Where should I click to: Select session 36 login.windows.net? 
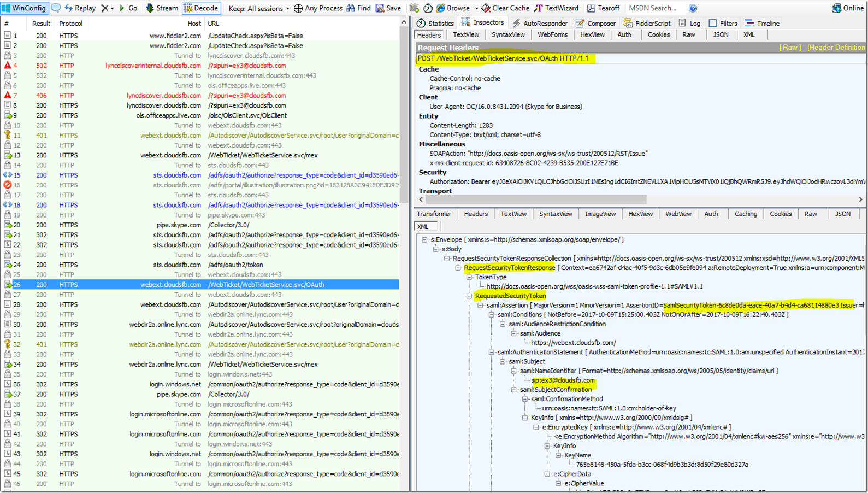(200, 384)
